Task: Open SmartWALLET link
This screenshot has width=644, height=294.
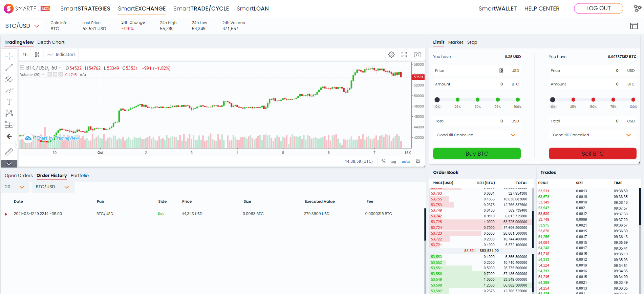Action: coord(497,8)
